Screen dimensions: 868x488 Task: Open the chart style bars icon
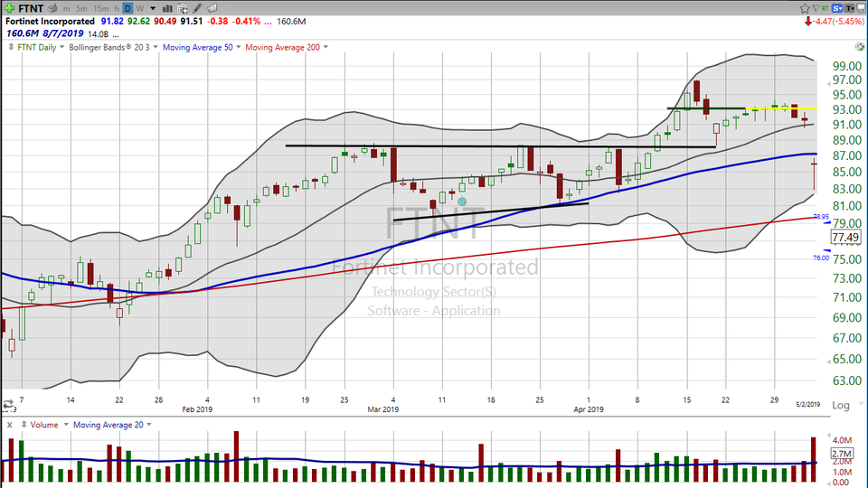pyautogui.click(x=167, y=8)
